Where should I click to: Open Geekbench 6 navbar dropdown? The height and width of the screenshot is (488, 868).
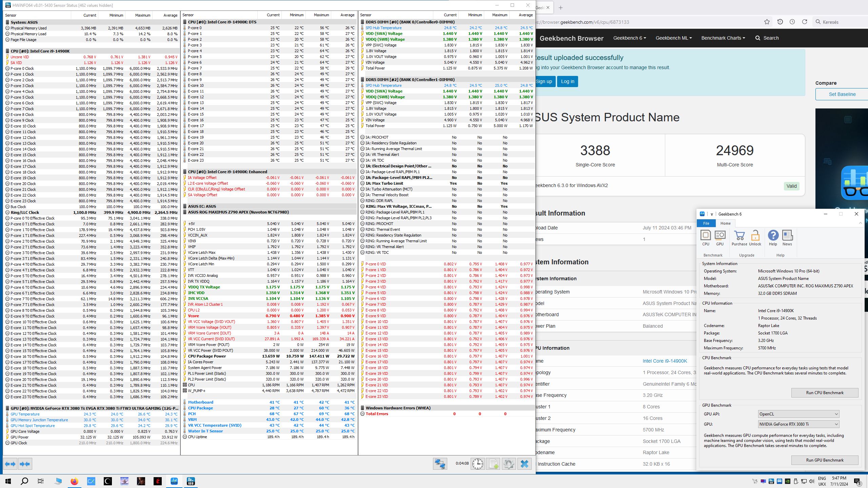pos(630,38)
